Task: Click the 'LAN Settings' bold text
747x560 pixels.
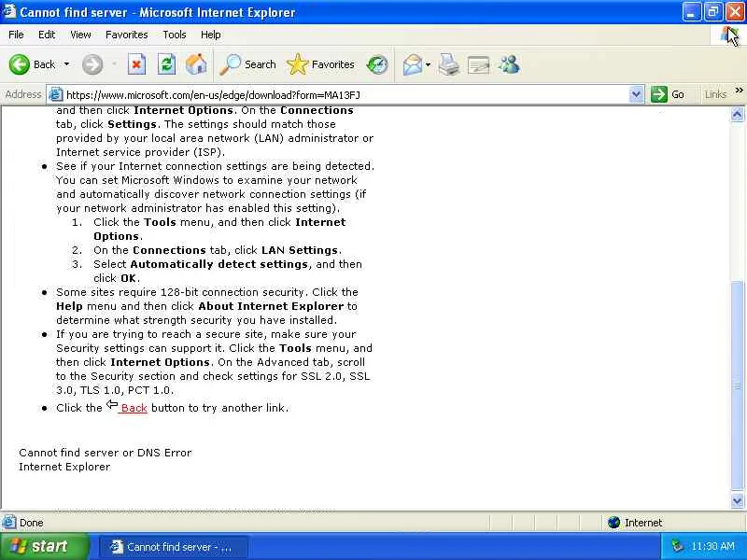Action: pos(300,250)
